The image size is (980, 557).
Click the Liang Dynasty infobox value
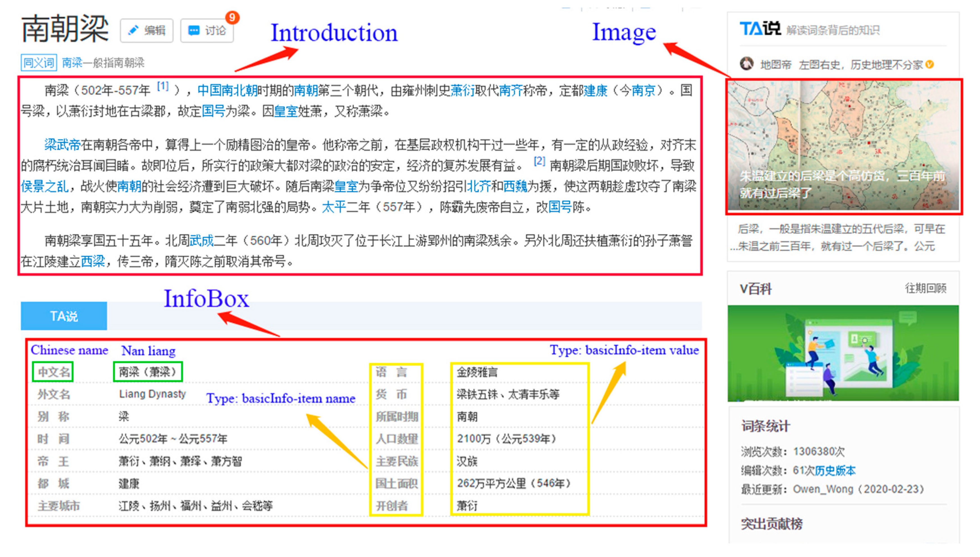pos(152,394)
